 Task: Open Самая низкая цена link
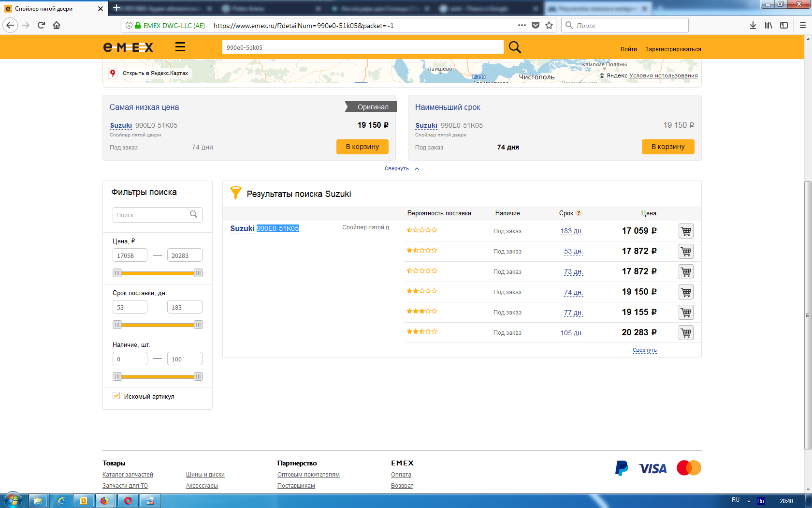(x=144, y=107)
